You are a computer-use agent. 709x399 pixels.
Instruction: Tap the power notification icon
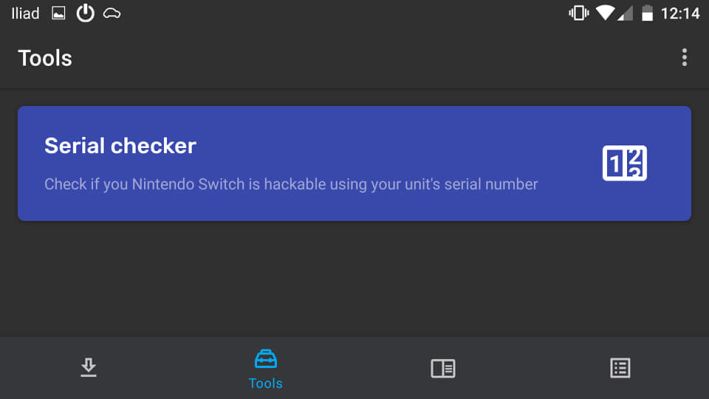tap(85, 13)
